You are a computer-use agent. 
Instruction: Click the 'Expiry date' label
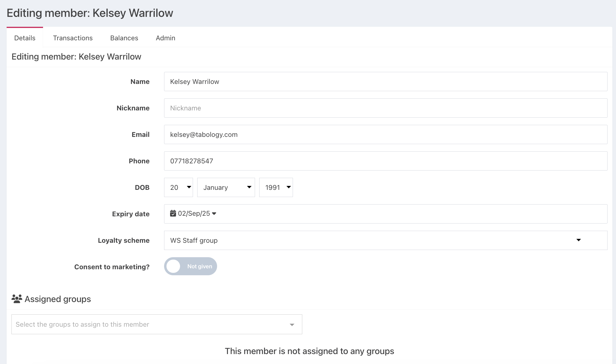pos(131,214)
